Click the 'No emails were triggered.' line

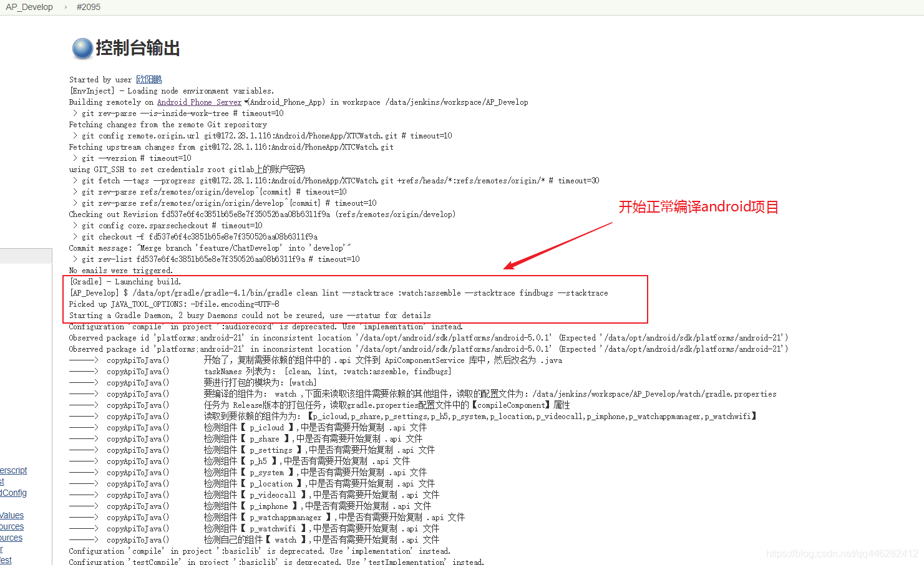(x=121, y=271)
